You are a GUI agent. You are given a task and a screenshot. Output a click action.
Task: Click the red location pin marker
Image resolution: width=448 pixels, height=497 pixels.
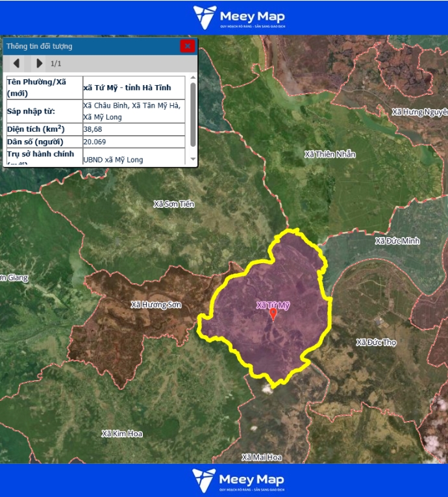(273, 315)
